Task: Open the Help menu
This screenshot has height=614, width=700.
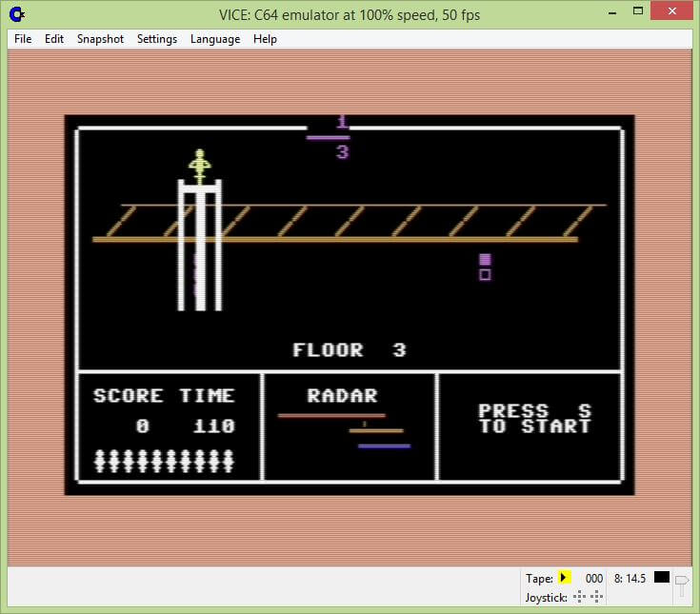Action: pyautogui.click(x=265, y=39)
